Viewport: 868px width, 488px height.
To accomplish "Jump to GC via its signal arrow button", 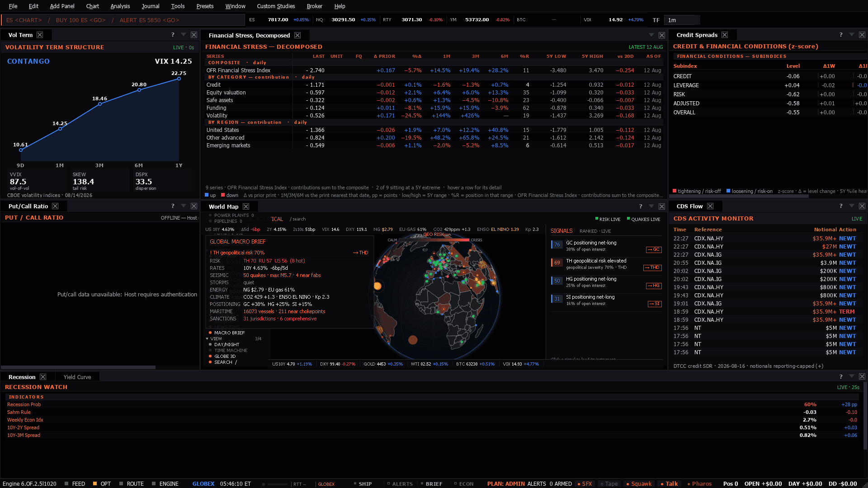I will tap(654, 249).
